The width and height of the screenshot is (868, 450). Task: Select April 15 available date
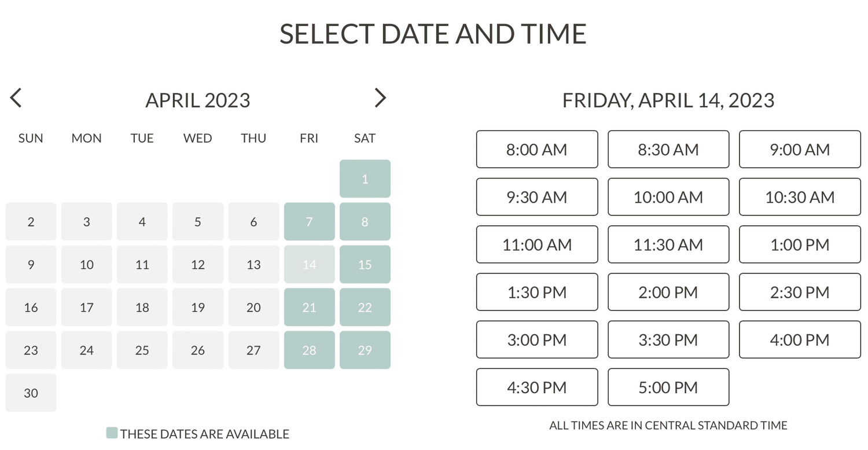coord(365,265)
